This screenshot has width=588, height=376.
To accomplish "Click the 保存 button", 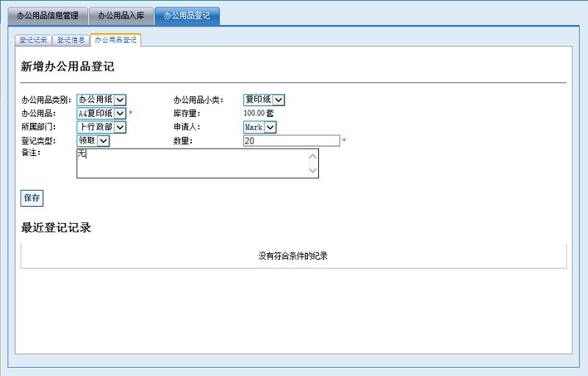I will point(32,198).
